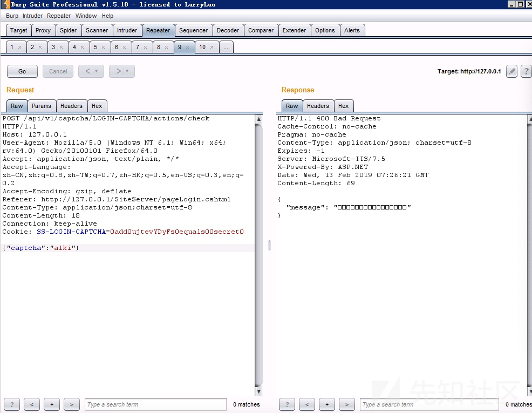Image resolution: width=532 pixels, height=413 pixels.
Task: Open new repeater tab with ellipsis
Action: pyautogui.click(x=226, y=47)
